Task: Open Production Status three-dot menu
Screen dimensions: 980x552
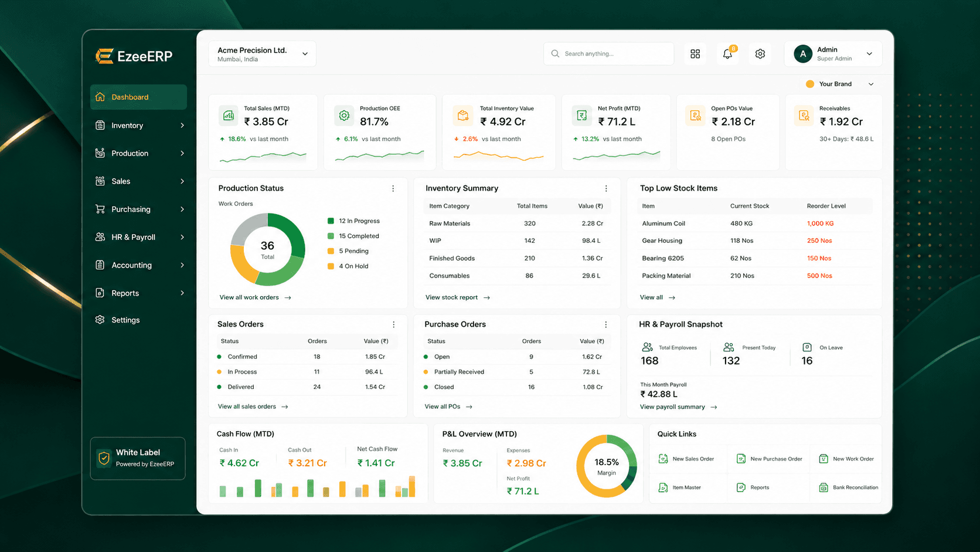Action: tap(393, 188)
